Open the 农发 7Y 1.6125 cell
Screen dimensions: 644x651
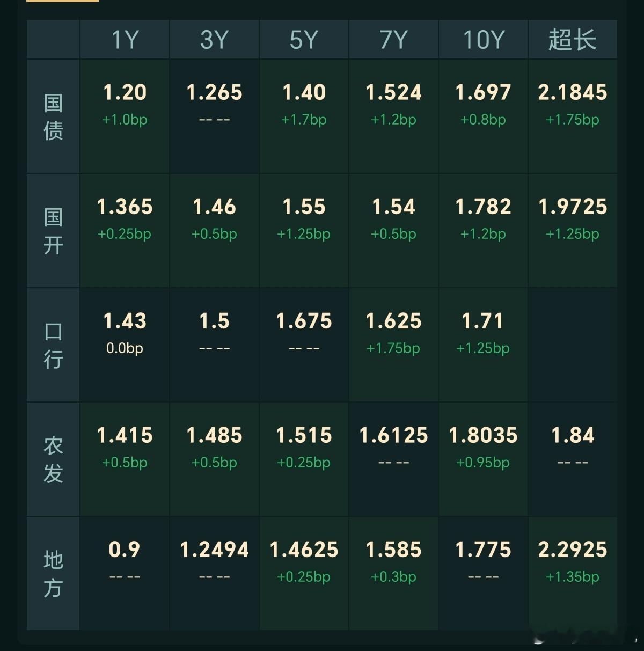coord(393,459)
